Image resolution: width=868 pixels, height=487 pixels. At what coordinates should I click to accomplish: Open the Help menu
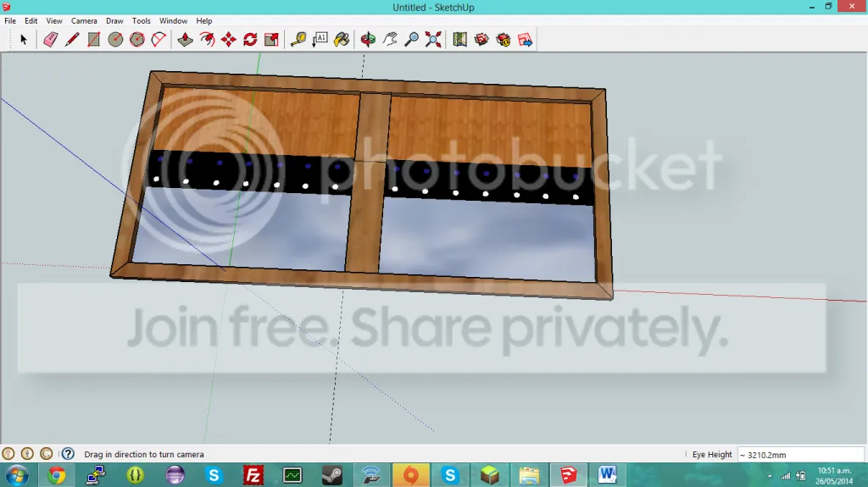click(x=204, y=20)
